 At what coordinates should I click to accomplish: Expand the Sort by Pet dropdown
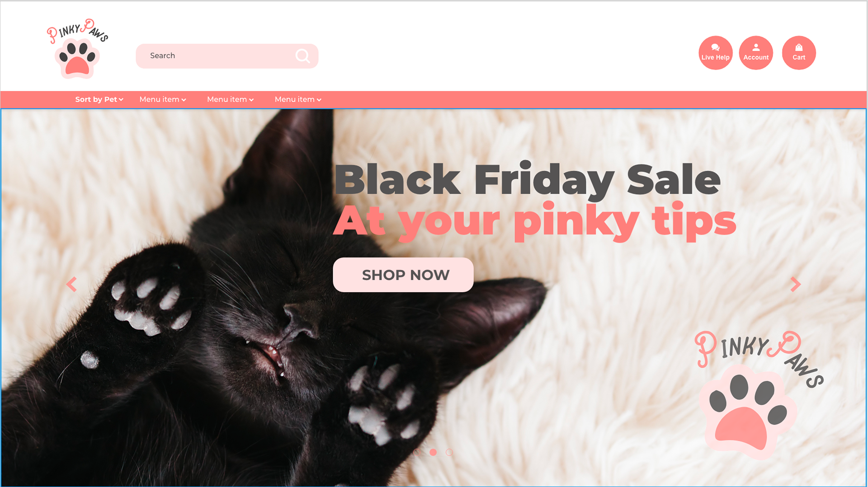point(121,100)
